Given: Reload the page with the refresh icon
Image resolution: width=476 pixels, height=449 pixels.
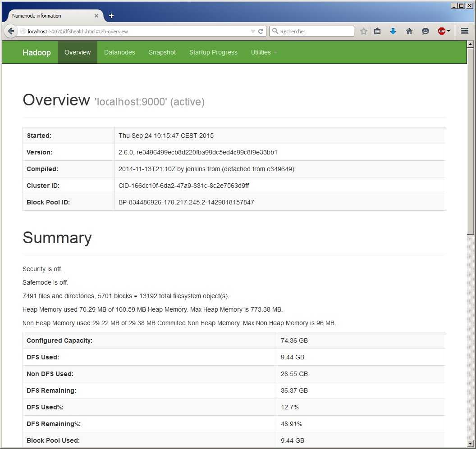Looking at the screenshot, I should tap(261, 32).
